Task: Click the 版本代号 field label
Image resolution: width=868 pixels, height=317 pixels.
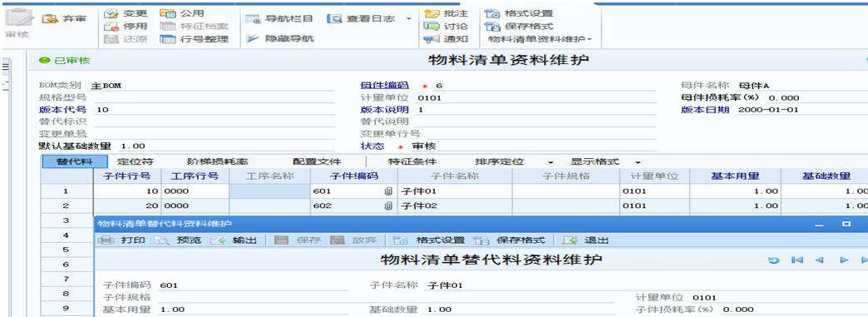Action: click(x=62, y=110)
